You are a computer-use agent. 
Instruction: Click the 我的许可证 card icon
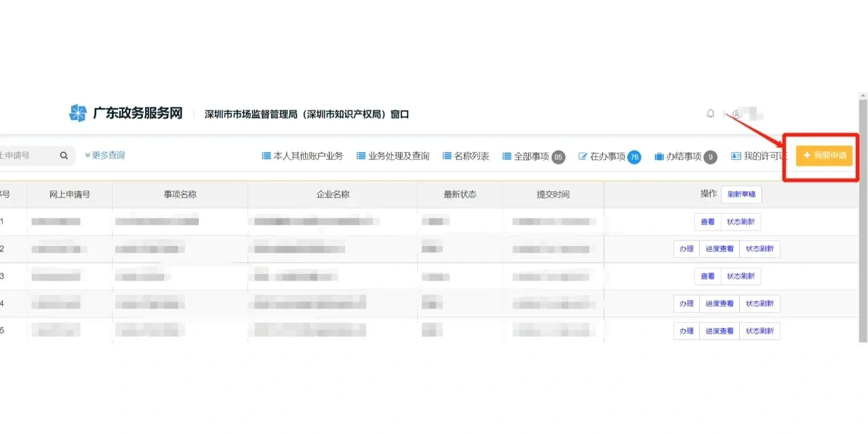click(736, 157)
